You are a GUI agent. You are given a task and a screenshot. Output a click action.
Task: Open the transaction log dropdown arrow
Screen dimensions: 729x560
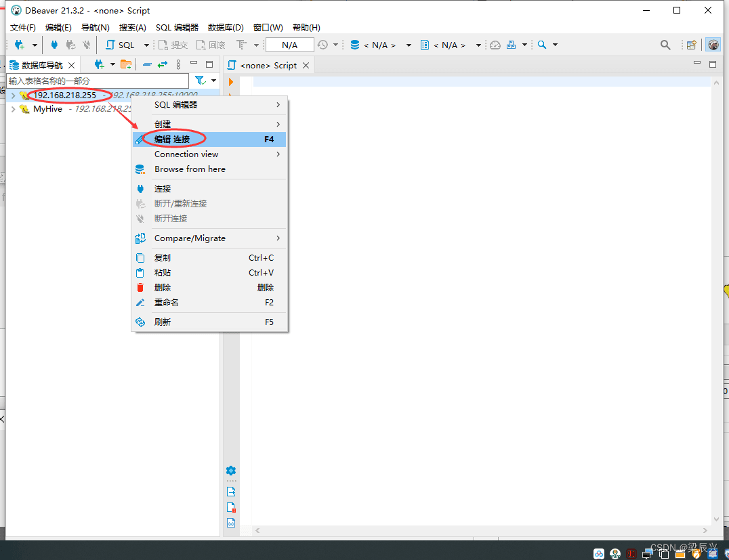coord(335,45)
